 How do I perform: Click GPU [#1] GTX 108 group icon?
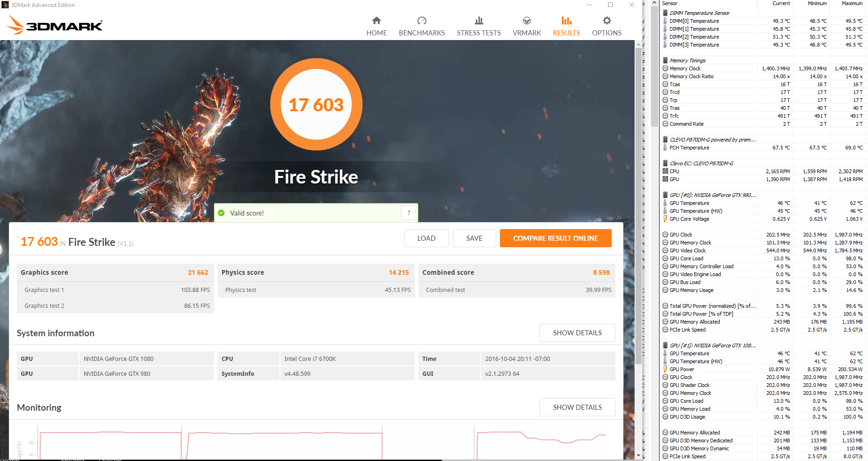point(665,346)
